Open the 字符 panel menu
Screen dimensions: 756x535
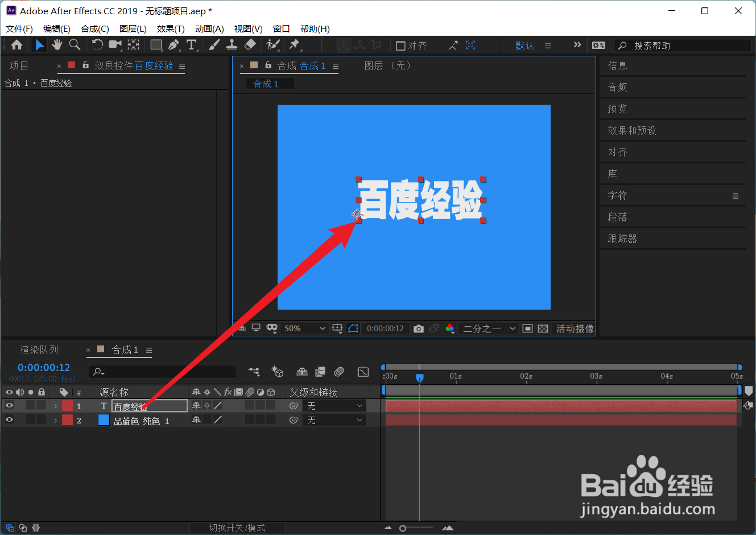[x=736, y=196]
